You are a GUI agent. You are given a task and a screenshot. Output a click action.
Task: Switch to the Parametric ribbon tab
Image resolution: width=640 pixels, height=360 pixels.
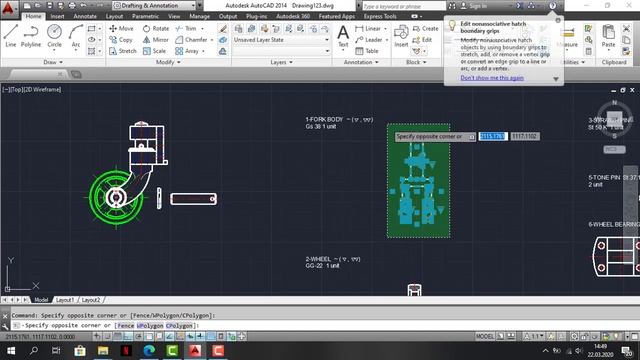pos(145,16)
